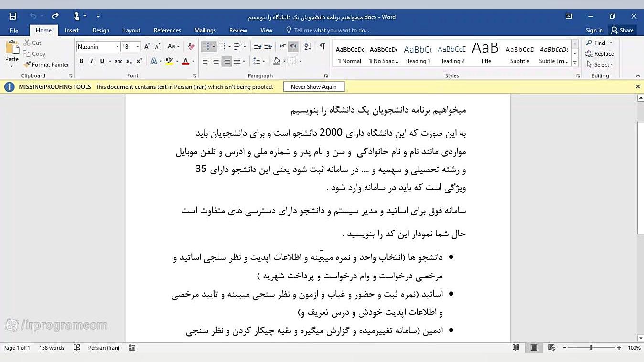This screenshot has width=644, height=362.
Task: Expand the Styles gallery More arrow
Action: [575, 63]
